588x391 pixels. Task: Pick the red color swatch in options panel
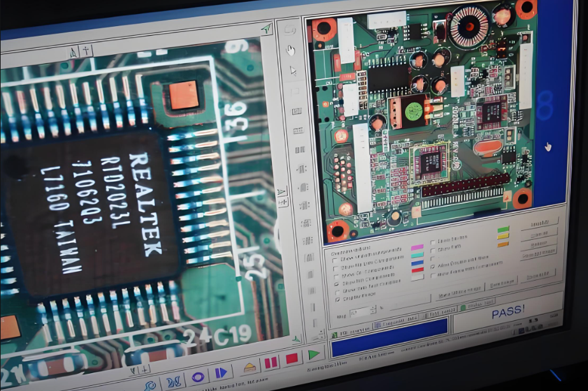pos(418,270)
